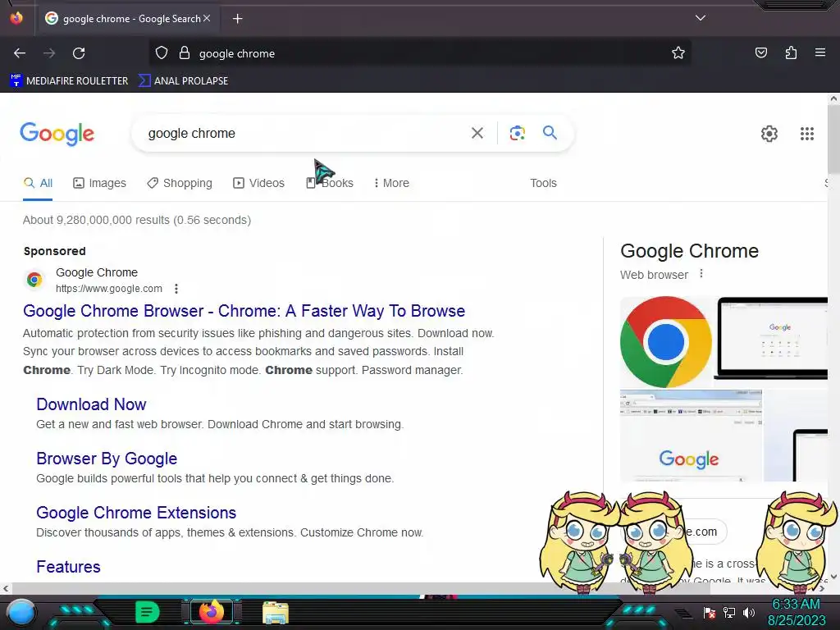
Task: Open the Web browser panel three-dot menu
Action: 701,274
